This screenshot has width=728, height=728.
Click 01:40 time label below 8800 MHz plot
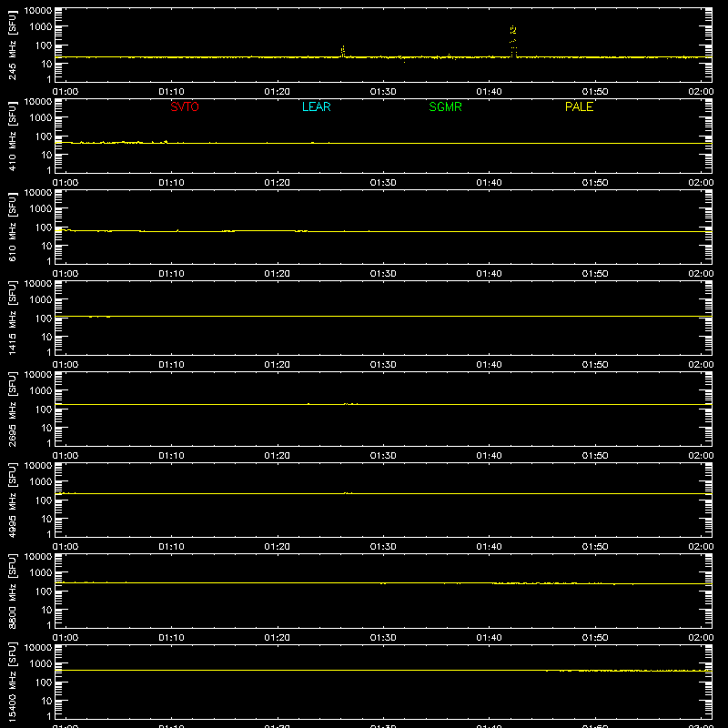(x=489, y=638)
